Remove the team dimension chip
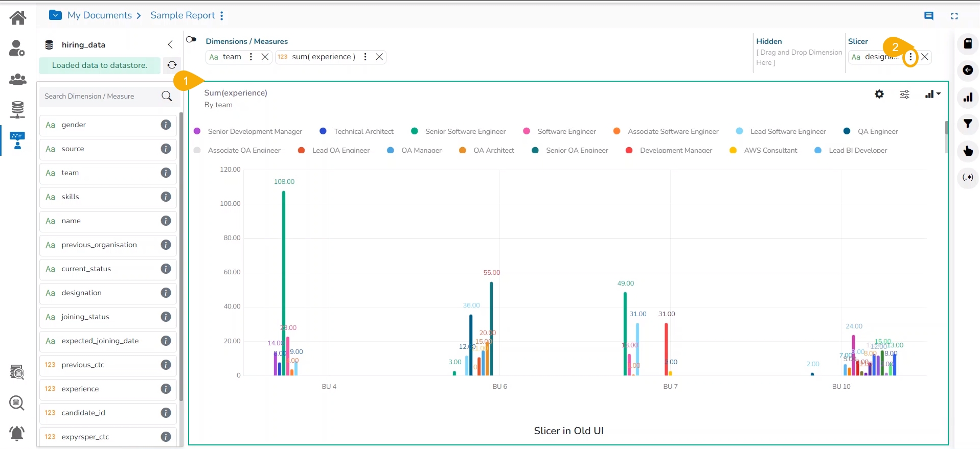The image size is (980, 449). pos(265,57)
